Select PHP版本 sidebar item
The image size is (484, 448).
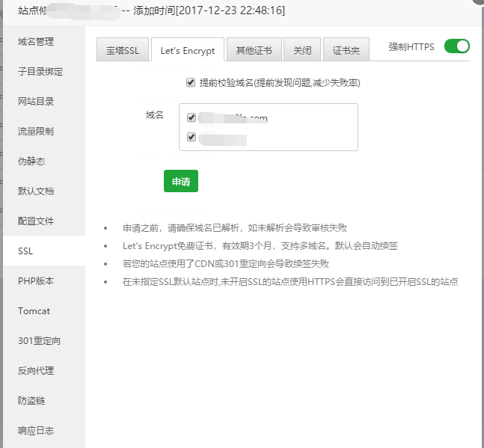36,281
